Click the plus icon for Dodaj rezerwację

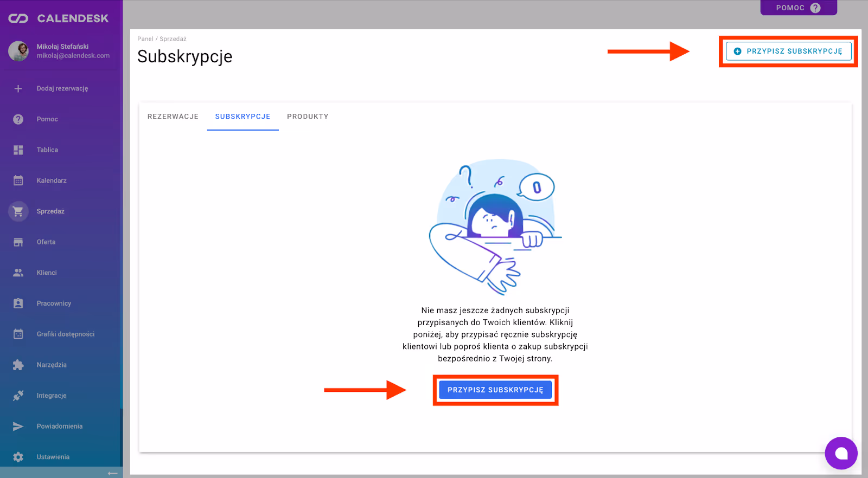click(x=18, y=88)
